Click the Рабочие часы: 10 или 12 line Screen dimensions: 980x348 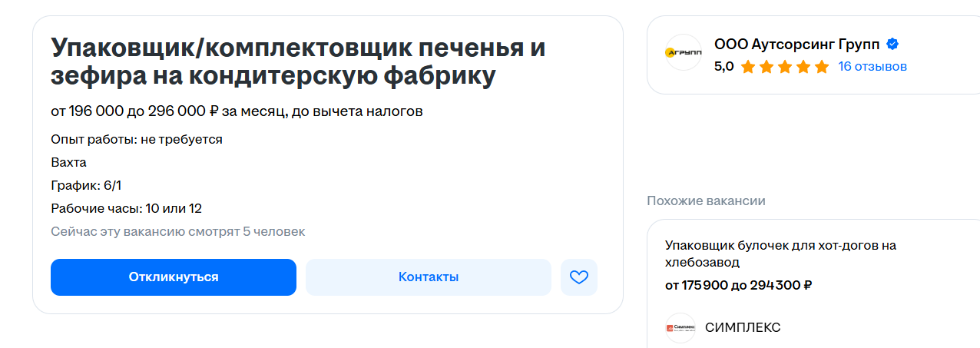[x=126, y=209]
